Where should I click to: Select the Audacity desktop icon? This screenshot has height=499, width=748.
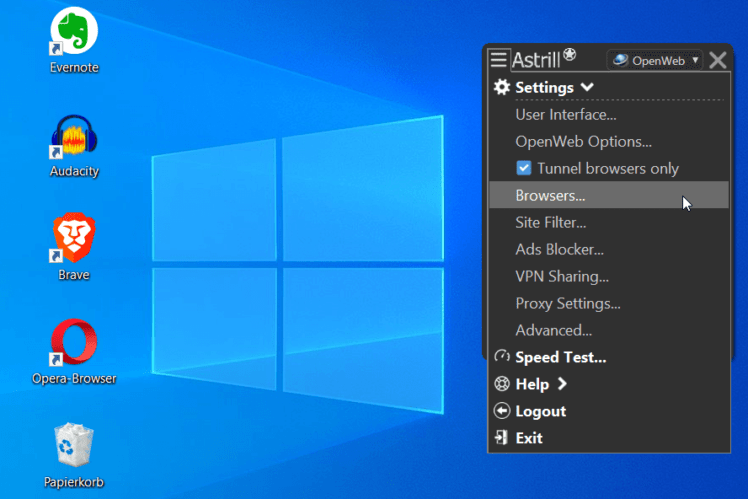(x=74, y=145)
